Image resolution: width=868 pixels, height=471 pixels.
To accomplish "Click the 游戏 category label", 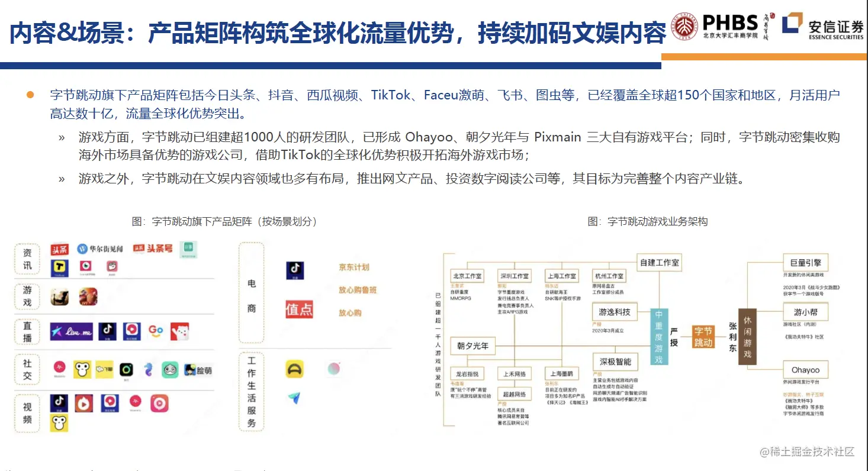I will pos(28,295).
